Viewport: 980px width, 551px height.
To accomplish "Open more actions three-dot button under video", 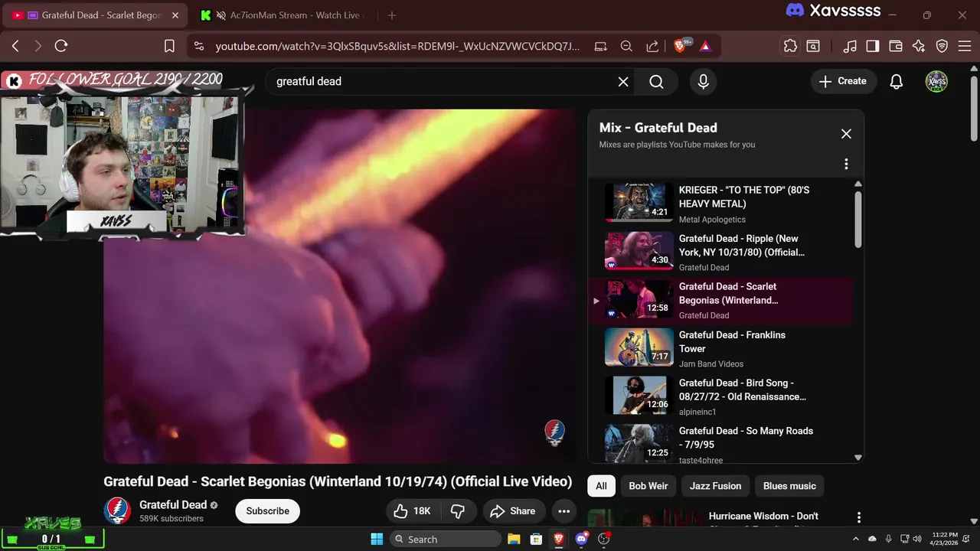I will (x=564, y=511).
